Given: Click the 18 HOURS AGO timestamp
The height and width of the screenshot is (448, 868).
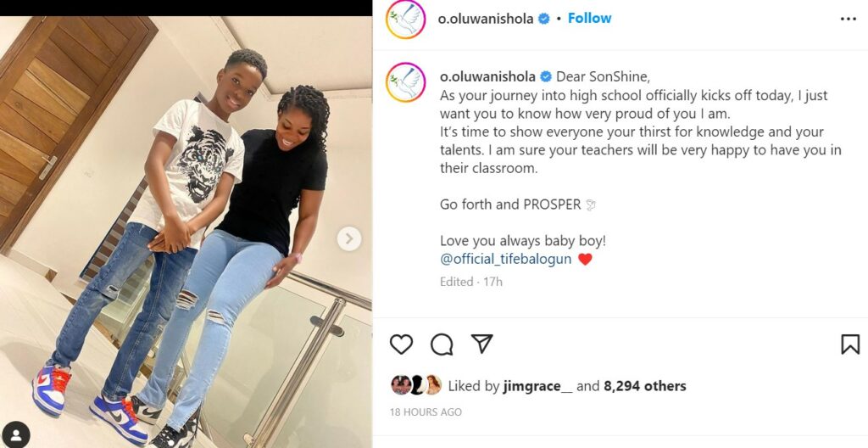Looking at the screenshot, I should pyautogui.click(x=426, y=412).
